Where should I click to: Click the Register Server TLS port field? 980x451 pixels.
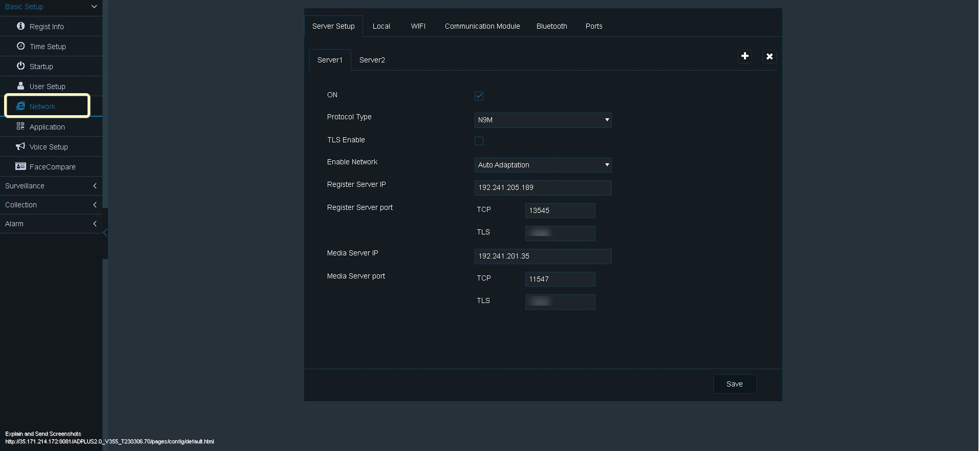560,233
